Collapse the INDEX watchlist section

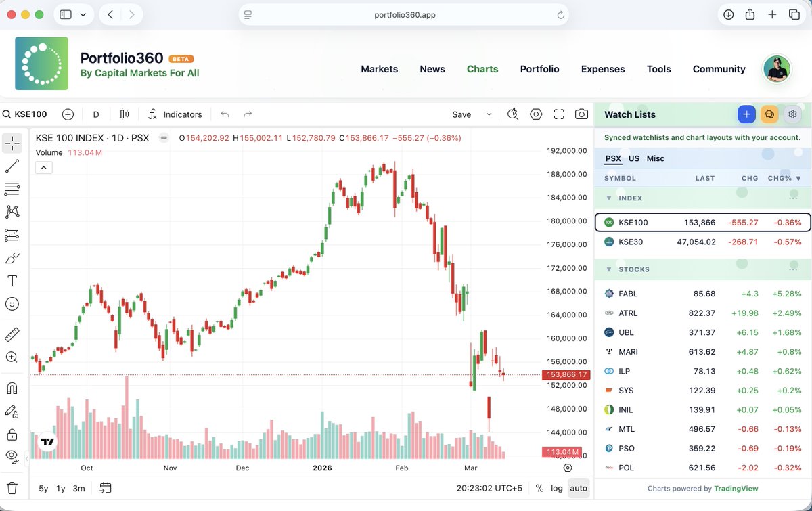(x=608, y=198)
